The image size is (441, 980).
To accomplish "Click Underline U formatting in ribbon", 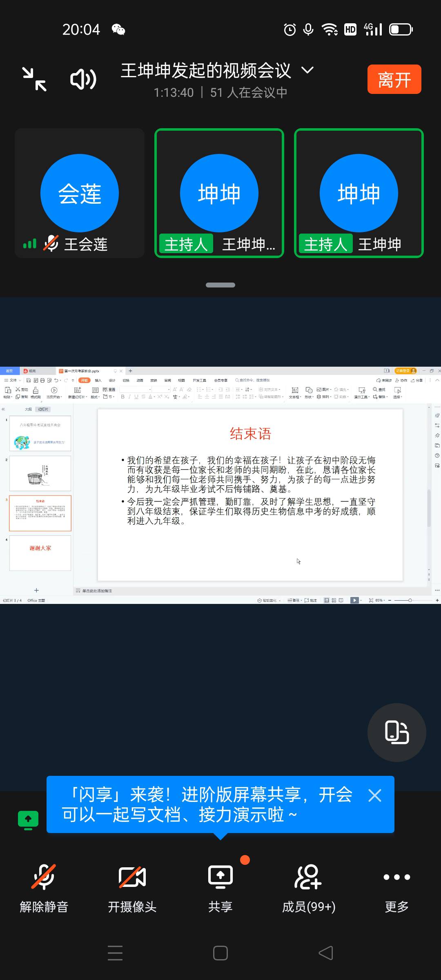I will click(136, 396).
